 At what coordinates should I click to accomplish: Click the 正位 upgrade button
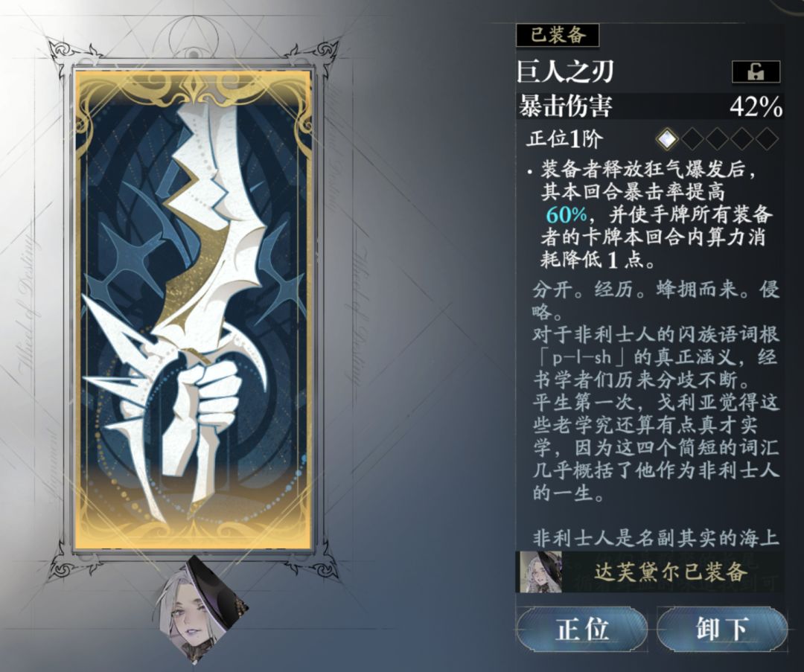[x=582, y=628]
